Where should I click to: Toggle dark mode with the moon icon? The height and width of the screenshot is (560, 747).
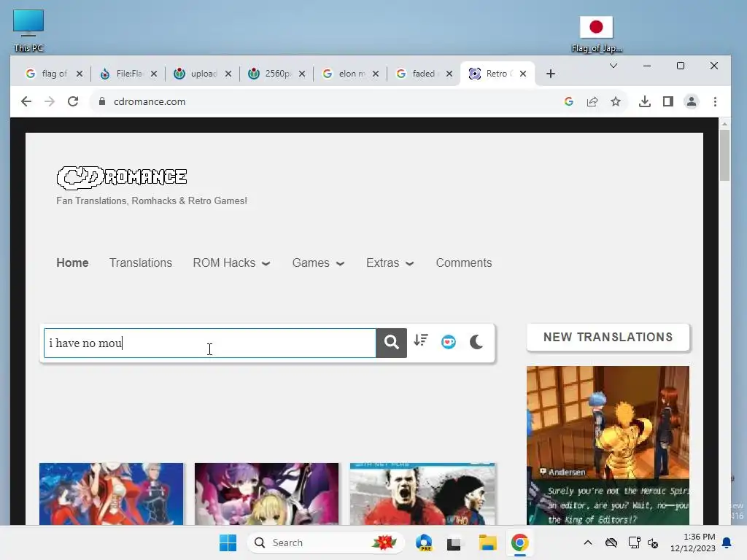[476, 342]
